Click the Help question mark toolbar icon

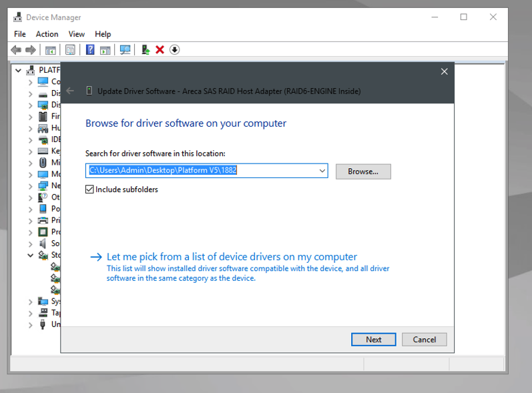90,50
